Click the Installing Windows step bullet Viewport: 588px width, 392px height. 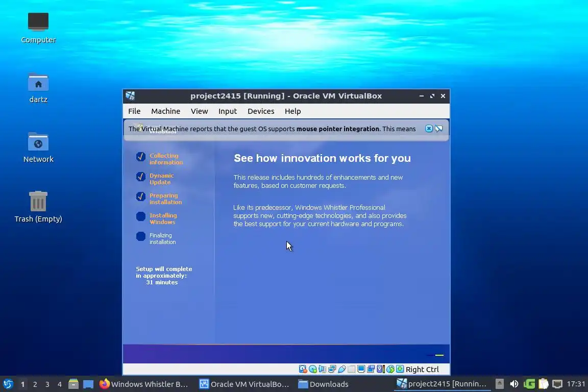(141, 216)
